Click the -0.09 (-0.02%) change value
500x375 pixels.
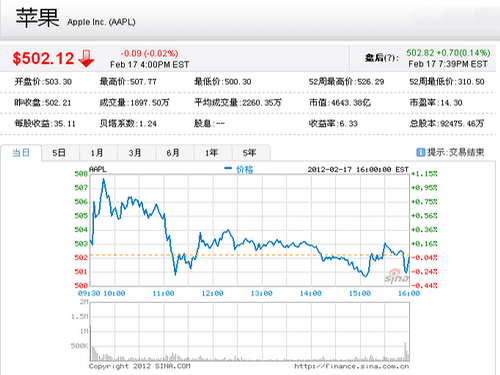(x=149, y=53)
